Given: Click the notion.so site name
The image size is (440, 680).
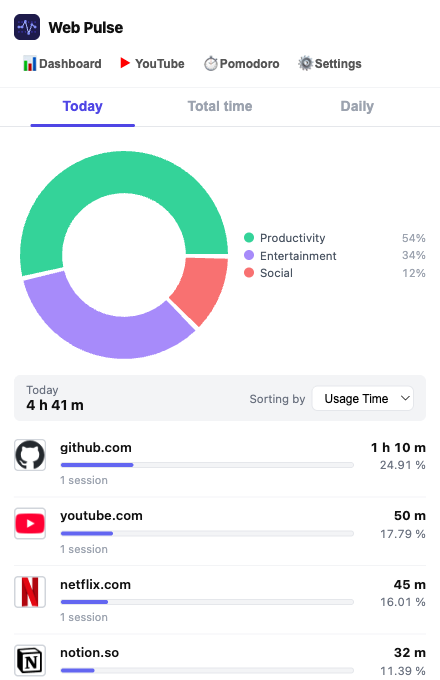Looking at the screenshot, I should [x=89, y=653].
